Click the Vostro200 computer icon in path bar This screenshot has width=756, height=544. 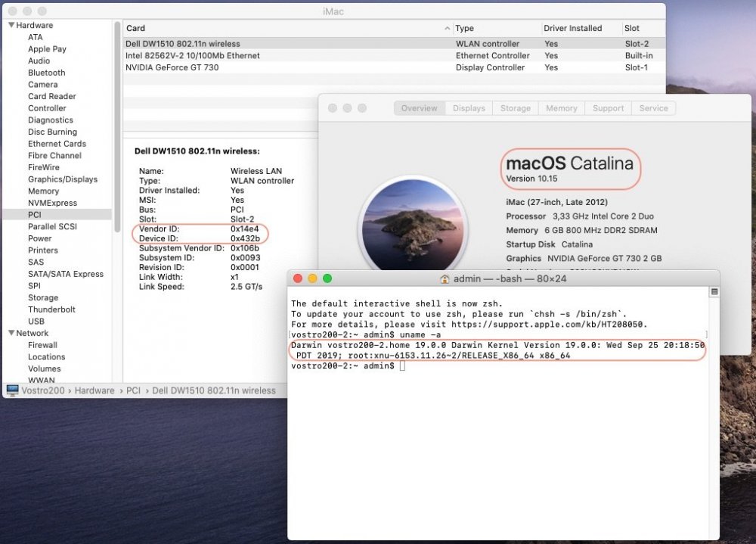(12, 390)
